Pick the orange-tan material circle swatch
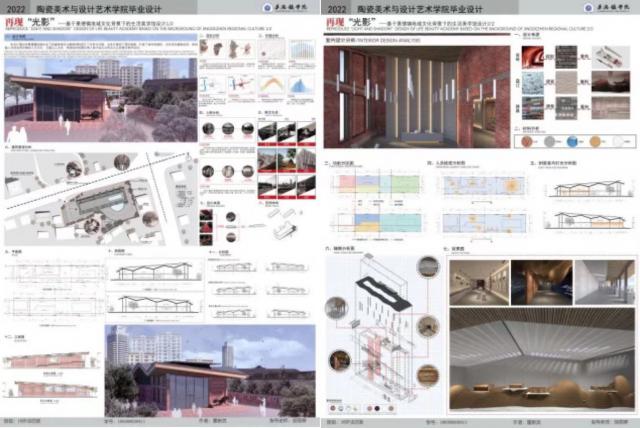 tap(597, 138)
